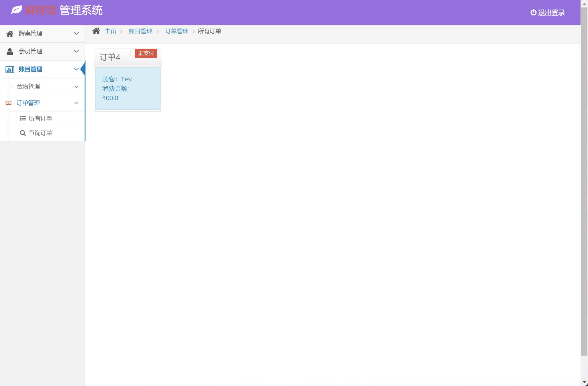The width and height of the screenshot is (588, 386).
Task: Click the power icon beside 退出登录
Action: pyautogui.click(x=533, y=13)
